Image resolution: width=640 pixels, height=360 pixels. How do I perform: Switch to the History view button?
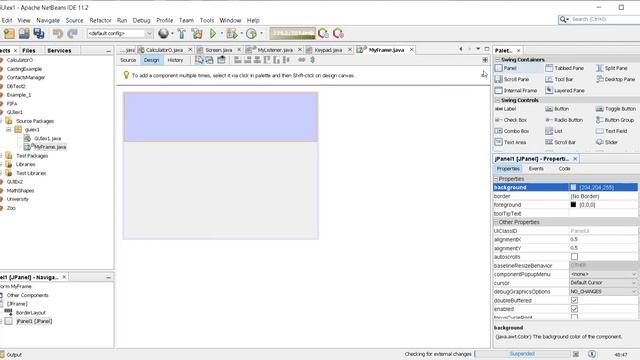(x=176, y=60)
